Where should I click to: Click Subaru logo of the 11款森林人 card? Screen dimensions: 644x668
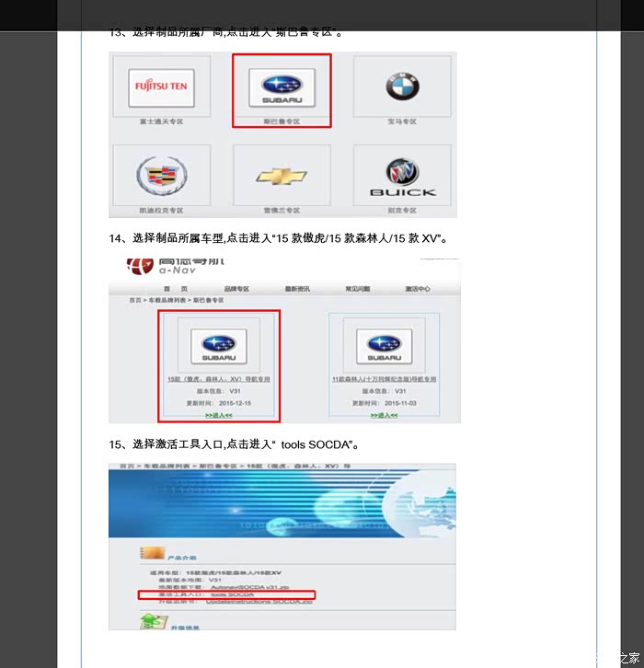pos(385,346)
